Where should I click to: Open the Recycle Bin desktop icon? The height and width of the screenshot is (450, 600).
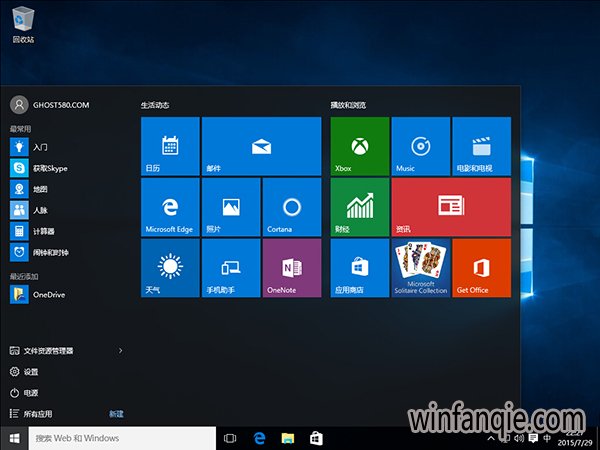click(x=23, y=24)
